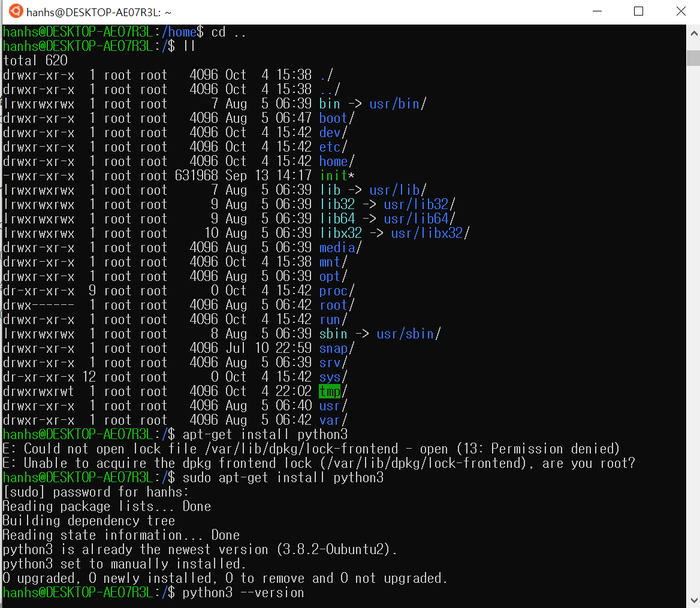Screen dimensions: 700x608
Task: Click 'python3 set to manually installed.' line
Action: pos(124,564)
